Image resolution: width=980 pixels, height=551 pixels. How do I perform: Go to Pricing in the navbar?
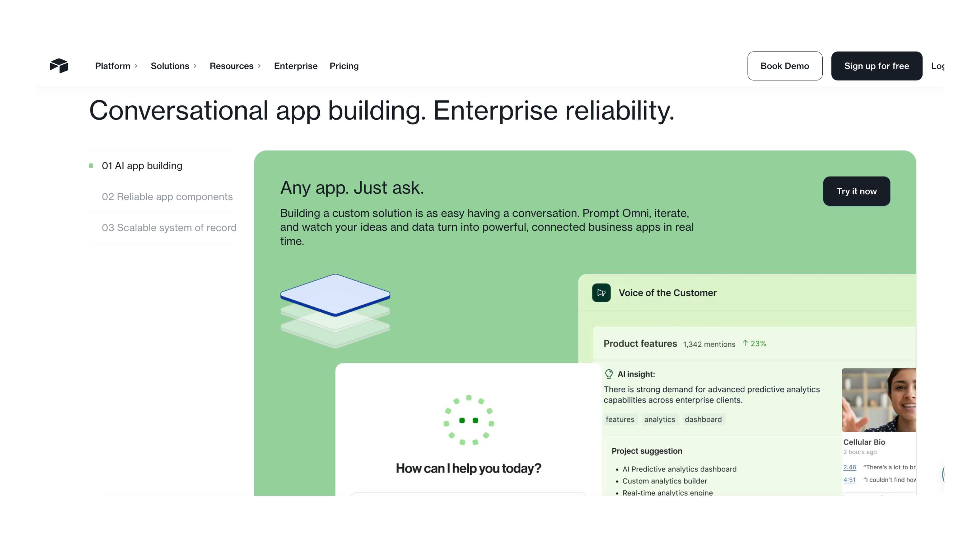tap(344, 66)
